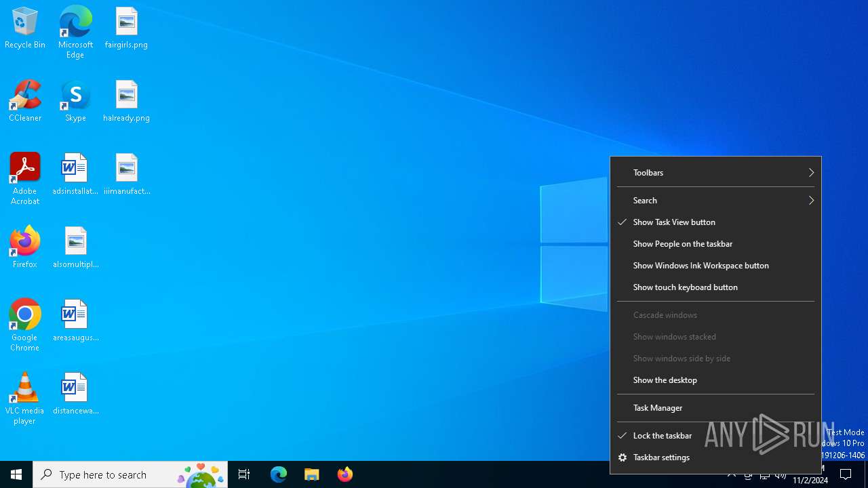
Task: Select the adsinstallat Word document icon
Action: click(x=75, y=175)
